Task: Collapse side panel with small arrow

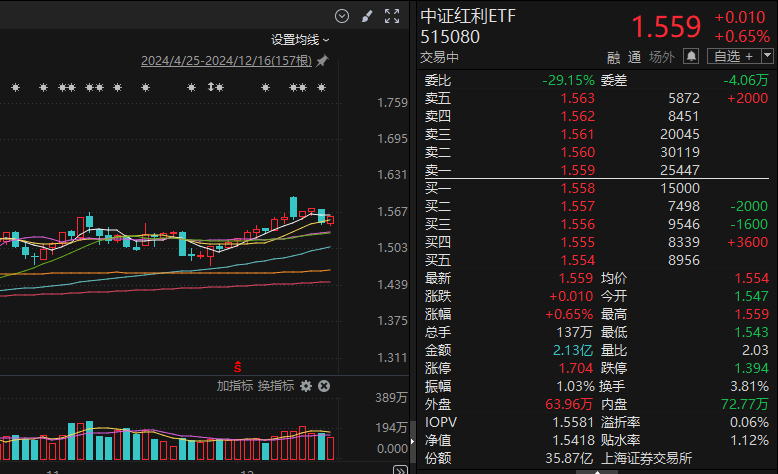Action: pyautogui.click(x=412, y=441)
